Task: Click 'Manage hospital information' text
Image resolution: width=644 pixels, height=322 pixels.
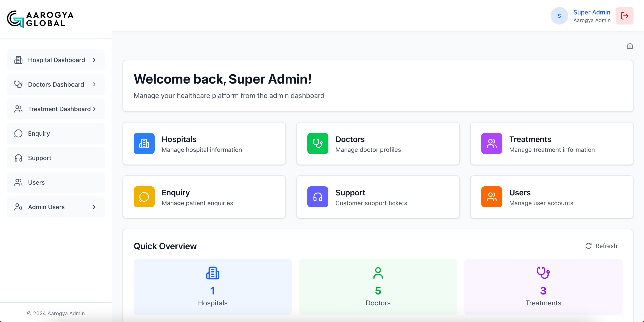Action: tap(202, 150)
